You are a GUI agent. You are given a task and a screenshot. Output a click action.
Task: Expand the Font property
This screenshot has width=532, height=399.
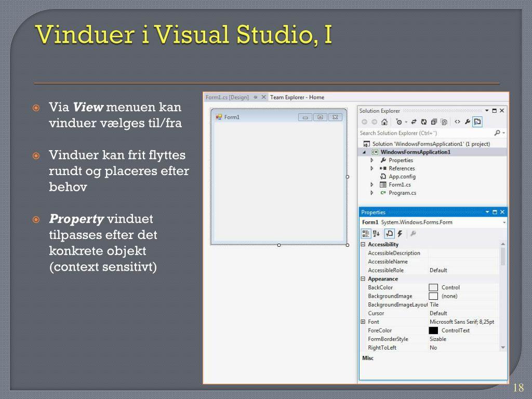coord(363,322)
